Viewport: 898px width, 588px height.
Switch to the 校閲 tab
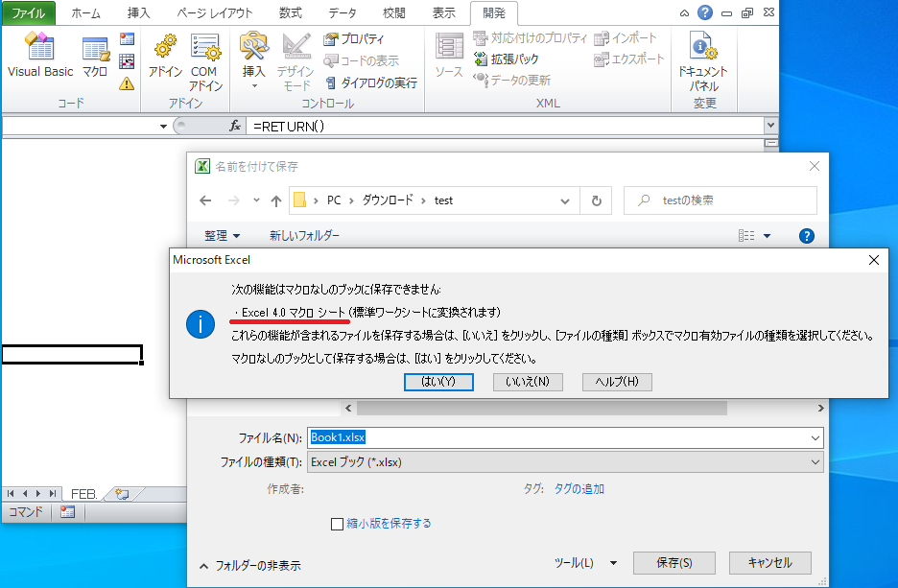[394, 13]
